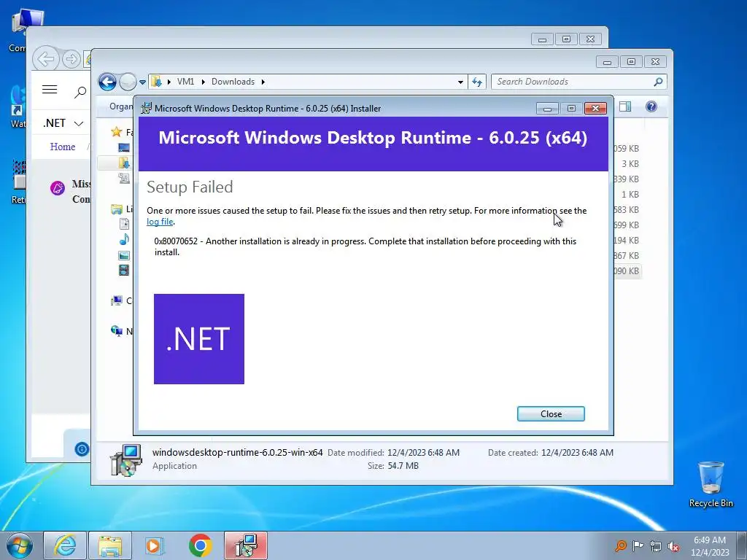Click the search magnifier on rear browser page
Viewport: 747px width, 560px height.
click(x=80, y=91)
